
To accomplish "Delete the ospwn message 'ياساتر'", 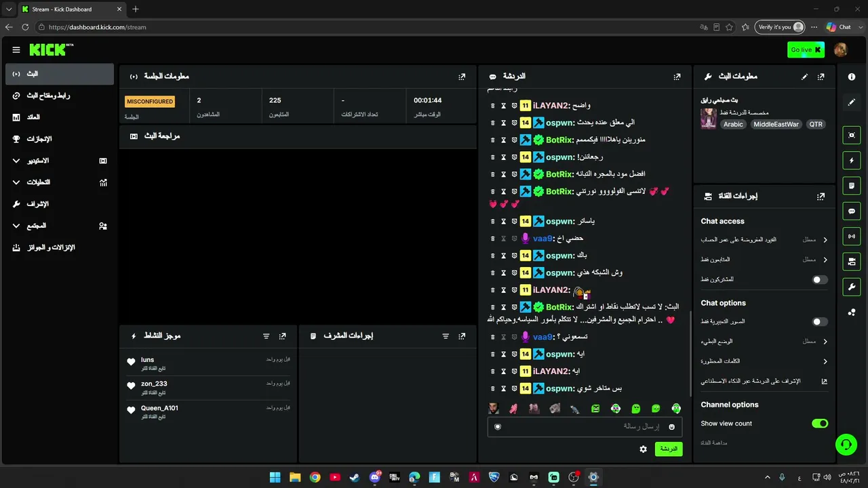I will pyautogui.click(x=493, y=221).
